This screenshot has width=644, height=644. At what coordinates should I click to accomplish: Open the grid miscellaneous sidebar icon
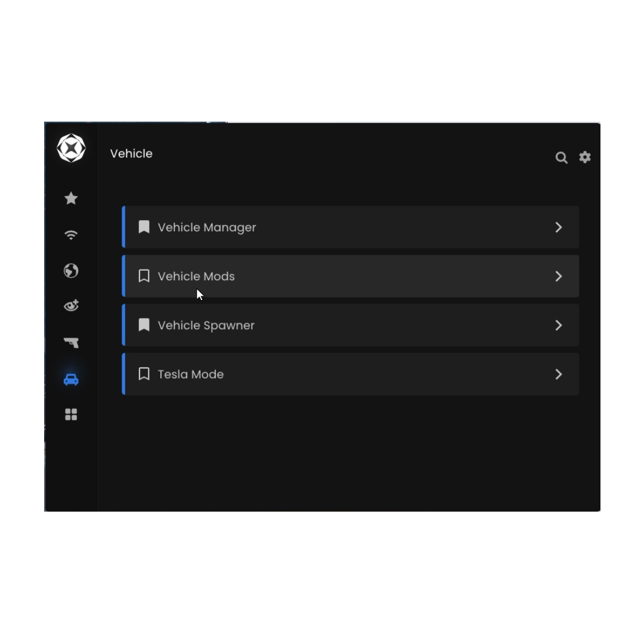point(71,414)
